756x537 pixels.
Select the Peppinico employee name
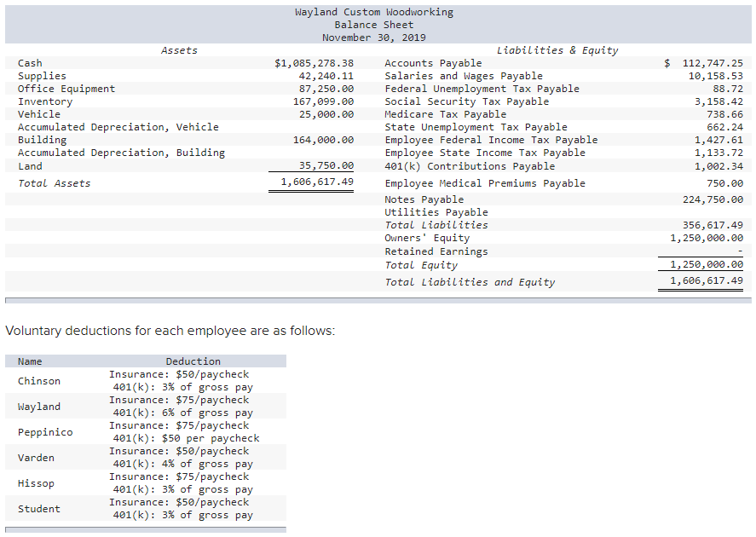click(x=45, y=432)
